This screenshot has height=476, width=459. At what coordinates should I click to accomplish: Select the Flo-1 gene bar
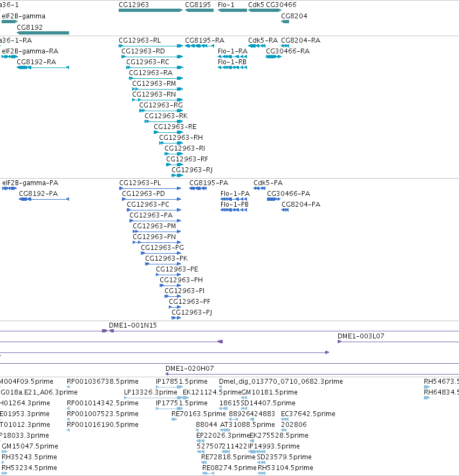[232, 10]
